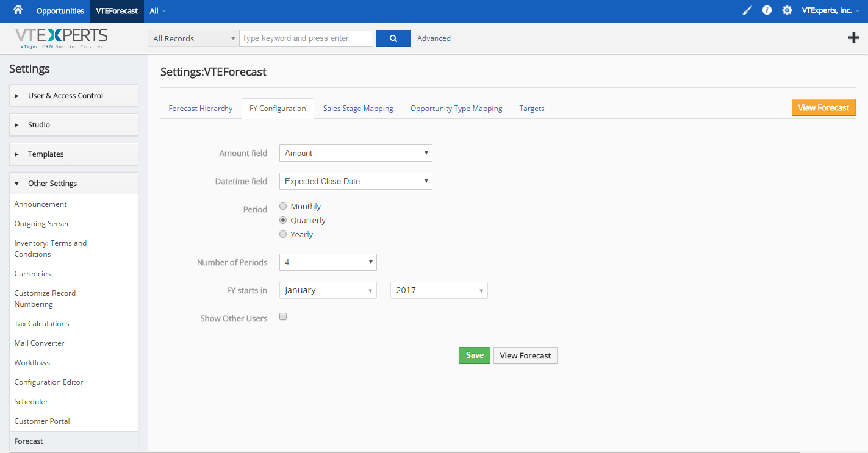Click the quick create plus icon
This screenshot has width=868, height=453.
(853, 38)
